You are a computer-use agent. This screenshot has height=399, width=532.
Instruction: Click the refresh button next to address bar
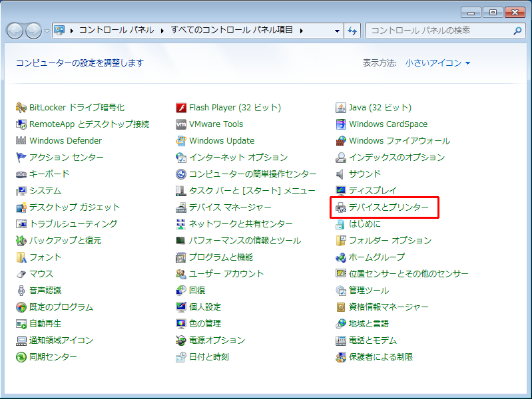352,31
